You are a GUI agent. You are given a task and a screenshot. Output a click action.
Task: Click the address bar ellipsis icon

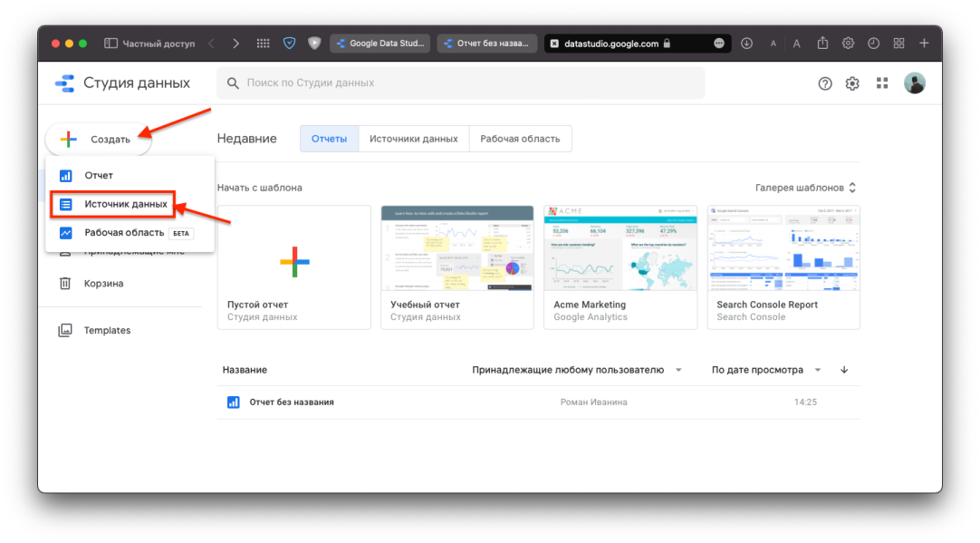coord(719,44)
